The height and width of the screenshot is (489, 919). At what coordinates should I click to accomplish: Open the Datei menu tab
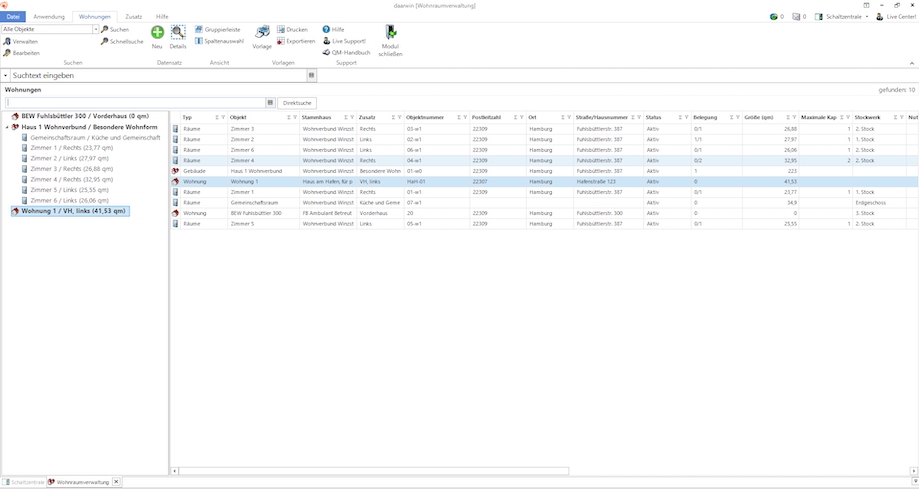pyautogui.click(x=13, y=16)
